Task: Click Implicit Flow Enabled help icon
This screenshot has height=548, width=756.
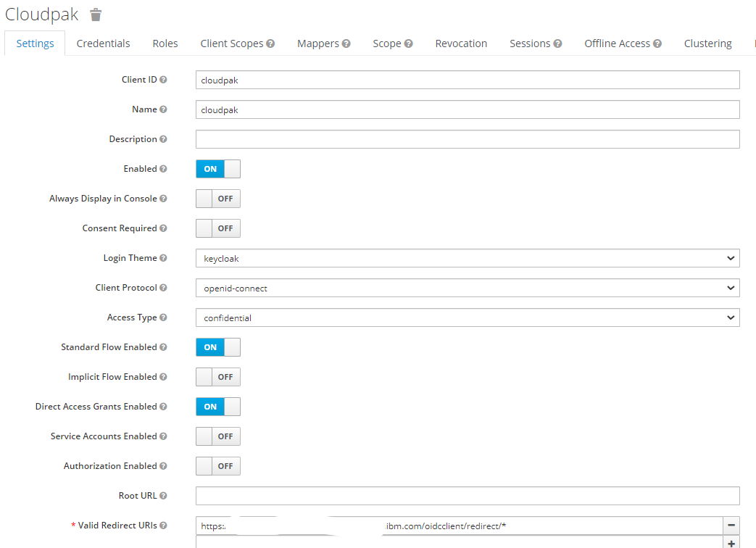Action: click(163, 377)
